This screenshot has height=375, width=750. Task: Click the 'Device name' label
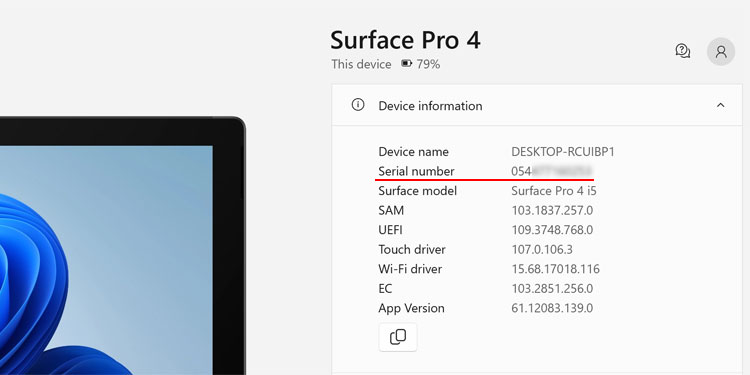tap(413, 152)
